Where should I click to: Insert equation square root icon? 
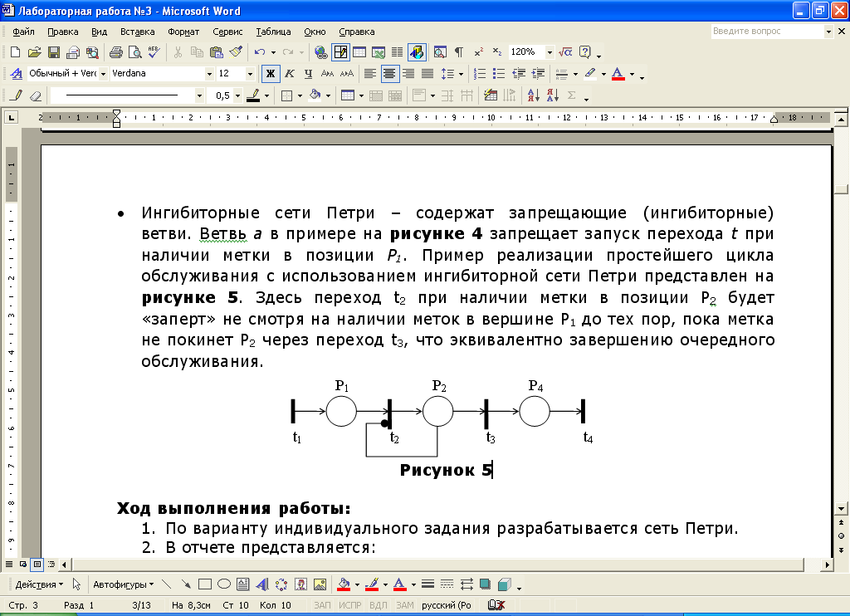[565, 52]
